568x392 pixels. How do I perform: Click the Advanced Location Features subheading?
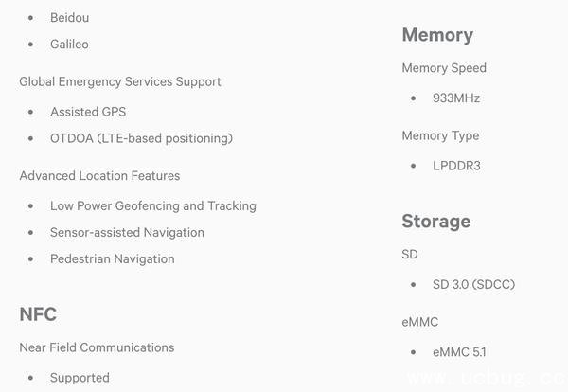coord(99,175)
